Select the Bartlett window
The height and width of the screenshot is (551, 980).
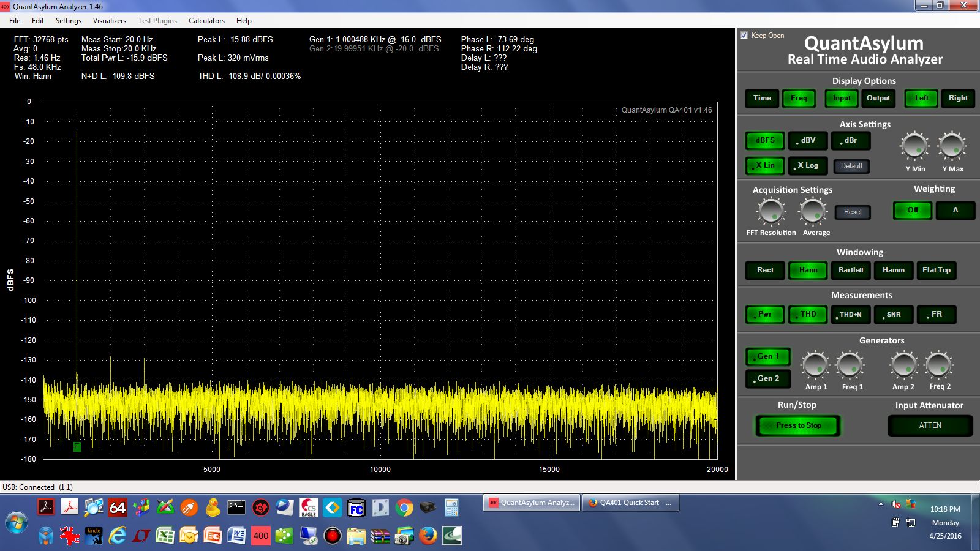(851, 270)
